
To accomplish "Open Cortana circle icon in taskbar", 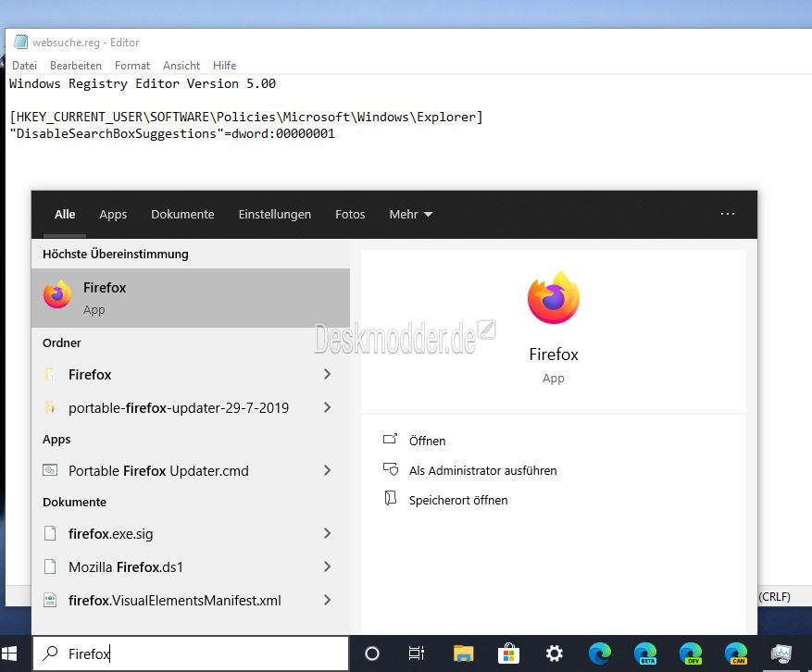I will (x=372, y=653).
